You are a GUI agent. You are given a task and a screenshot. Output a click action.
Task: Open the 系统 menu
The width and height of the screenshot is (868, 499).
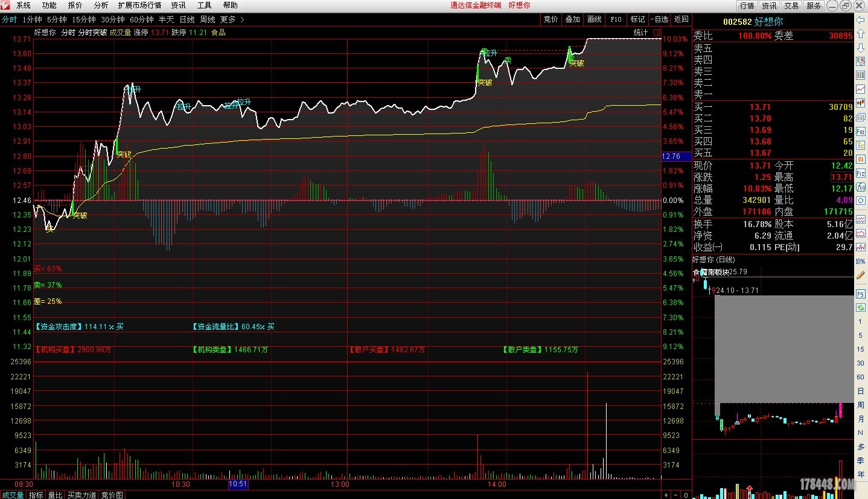pyautogui.click(x=24, y=5)
